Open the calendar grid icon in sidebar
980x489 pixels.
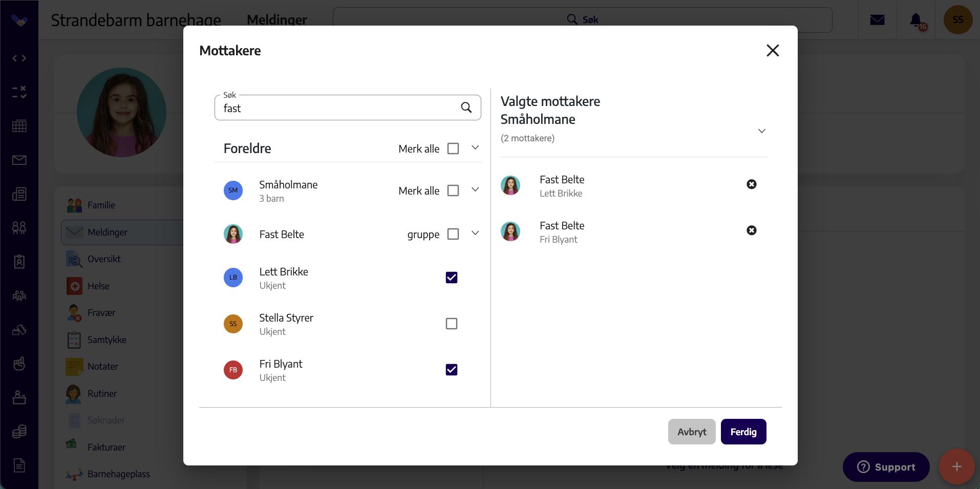click(x=19, y=126)
